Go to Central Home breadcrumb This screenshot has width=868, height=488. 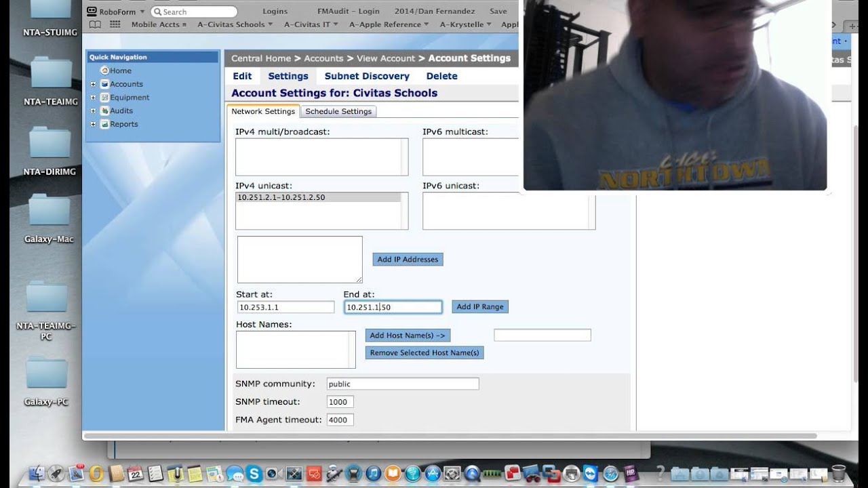(261, 58)
